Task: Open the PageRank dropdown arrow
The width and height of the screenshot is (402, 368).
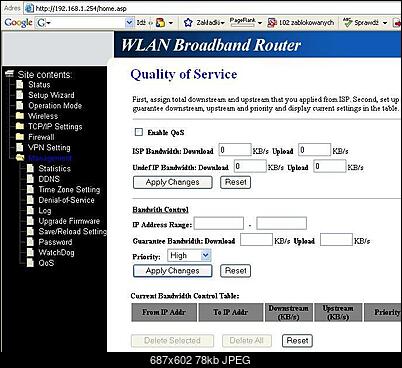Action: coord(260,23)
